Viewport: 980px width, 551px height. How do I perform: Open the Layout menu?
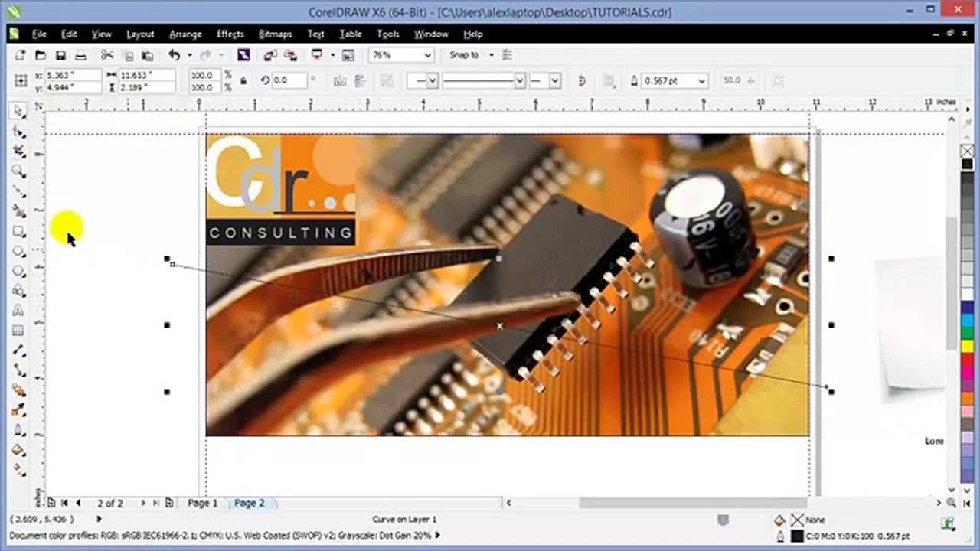click(x=140, y=34)
